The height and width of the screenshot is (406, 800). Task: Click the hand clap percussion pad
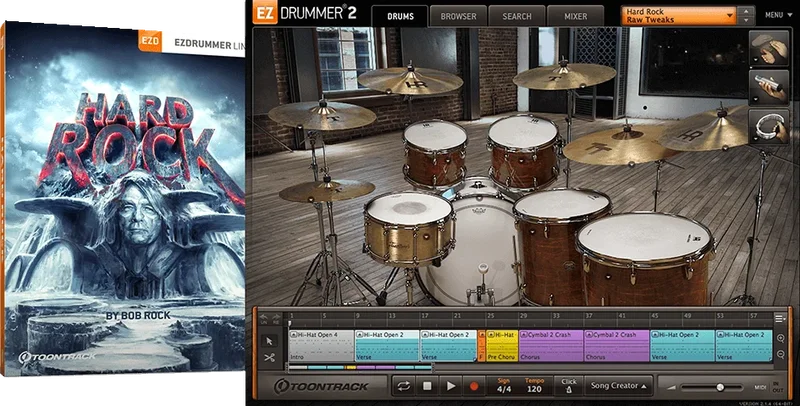click(x=769, y=48)
